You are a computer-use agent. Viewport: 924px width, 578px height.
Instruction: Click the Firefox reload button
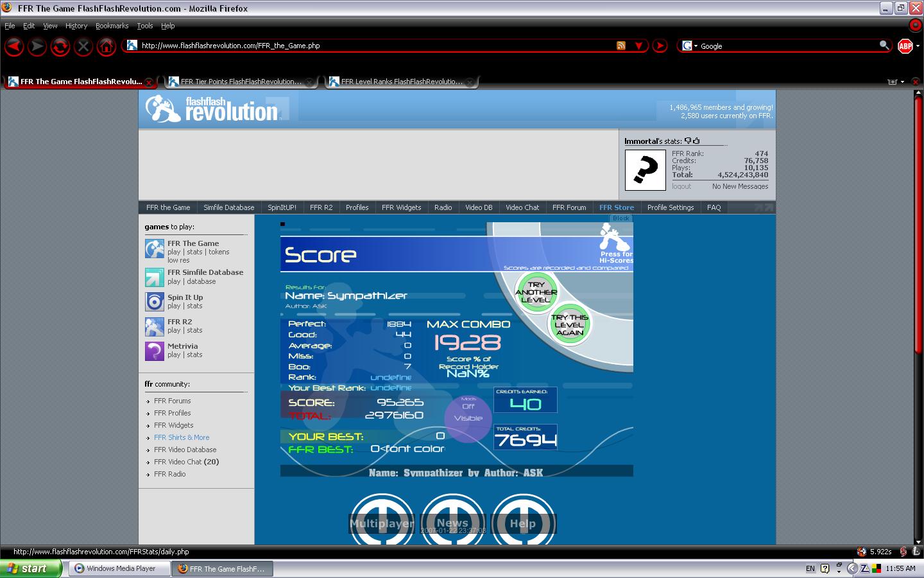pos(60,46)
